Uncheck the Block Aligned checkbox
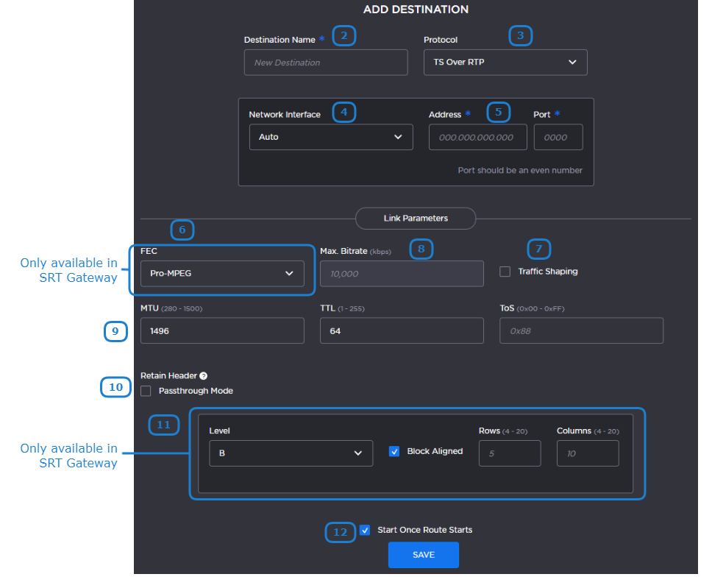712x588 pixels. coord(394,451)
